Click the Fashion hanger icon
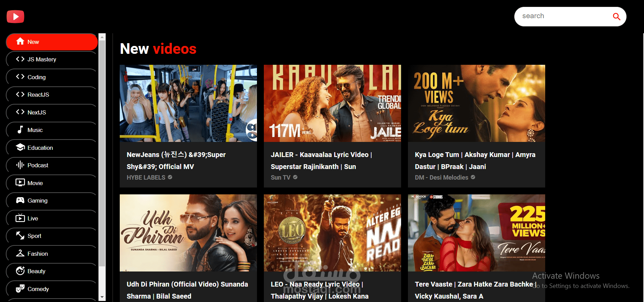This screenshot has width=644, height=302. click(20, 253)
